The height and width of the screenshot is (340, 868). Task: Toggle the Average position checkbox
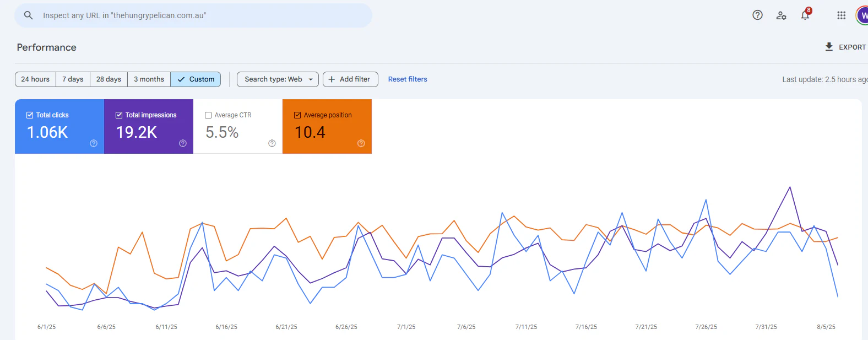297,115
